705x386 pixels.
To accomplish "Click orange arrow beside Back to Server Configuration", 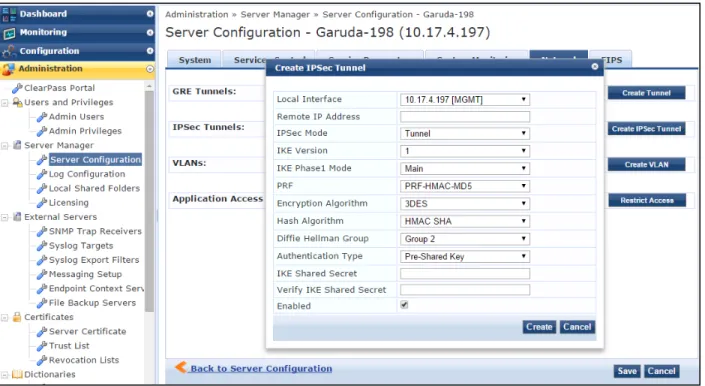I will tap(181, 367).
